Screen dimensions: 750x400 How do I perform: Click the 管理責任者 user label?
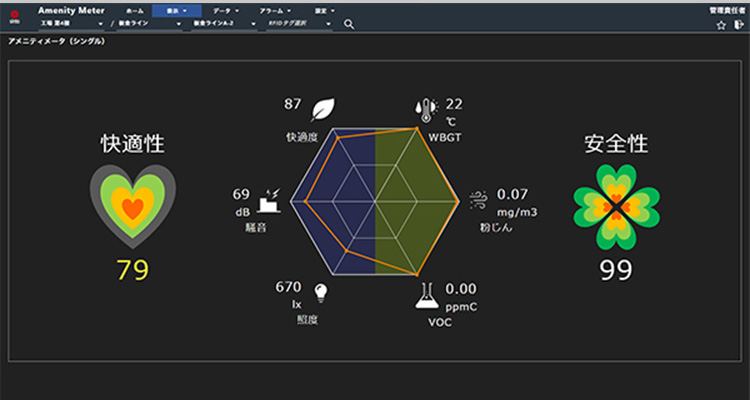pos(726,9)
